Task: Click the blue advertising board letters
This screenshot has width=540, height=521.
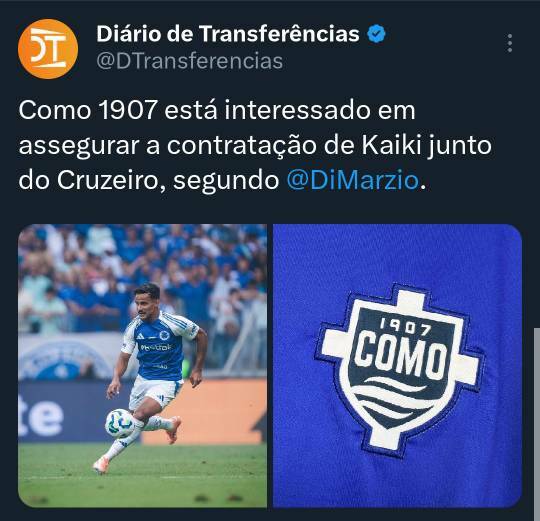Action: [x=41, y=417]
